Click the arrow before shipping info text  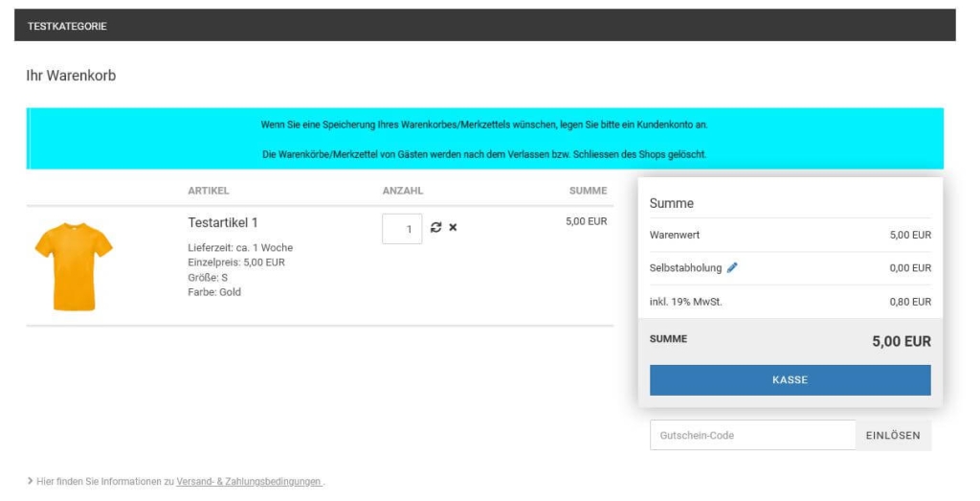pyautogui.click(x=30, y=482)
